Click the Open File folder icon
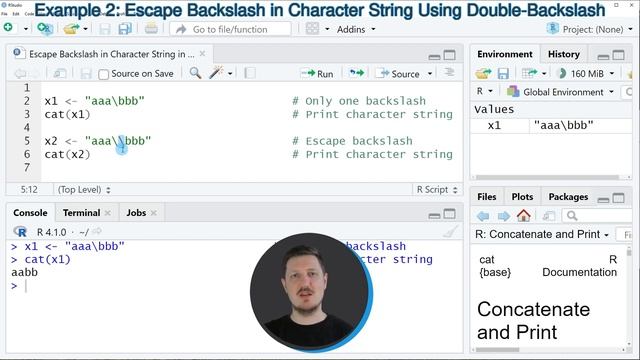Screen dimensions: 640x360 pyautogui.click(x=71, y=29)
